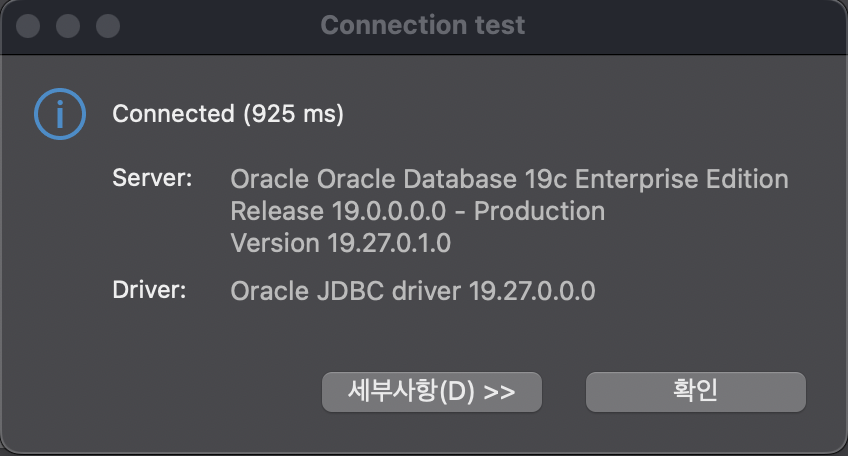This screenshot has width=848, height=456.
Task: Select the Version 19.27.0.1.0 line
Action: point(341,243)
